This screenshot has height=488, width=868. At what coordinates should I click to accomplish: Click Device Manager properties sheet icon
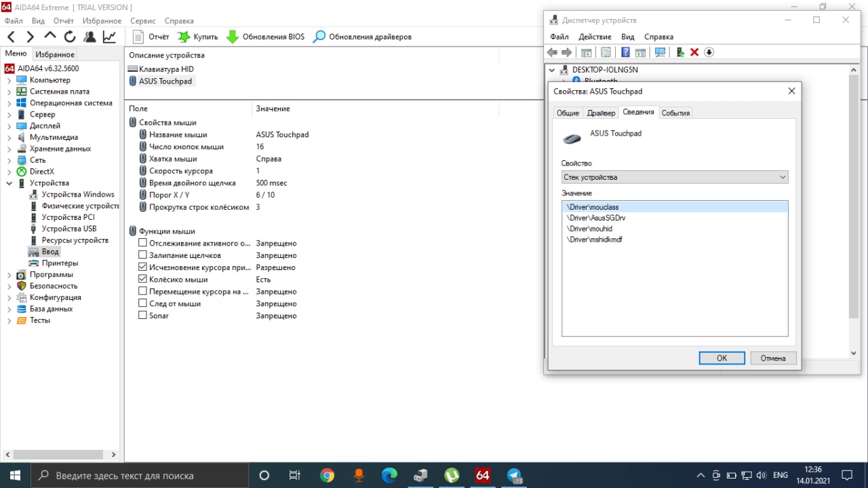point(606,52)
